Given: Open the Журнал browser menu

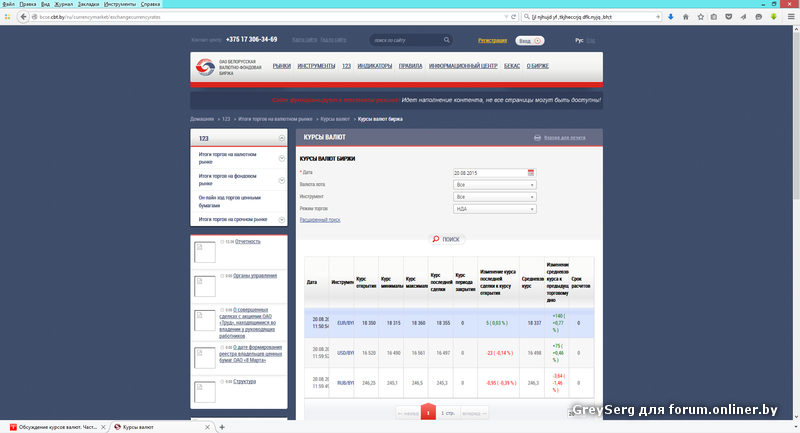Looking at the screenshot, I should pos(64,4).
